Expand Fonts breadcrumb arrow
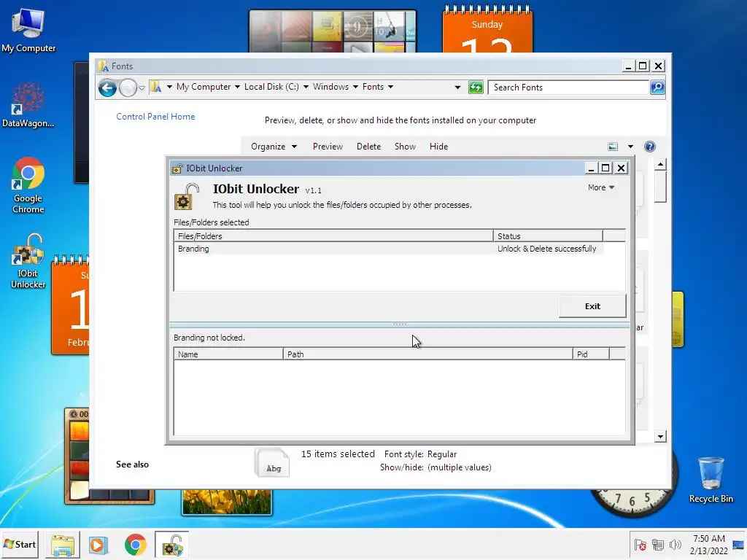Screen dimensions: 747x560 tap(391, 87)
